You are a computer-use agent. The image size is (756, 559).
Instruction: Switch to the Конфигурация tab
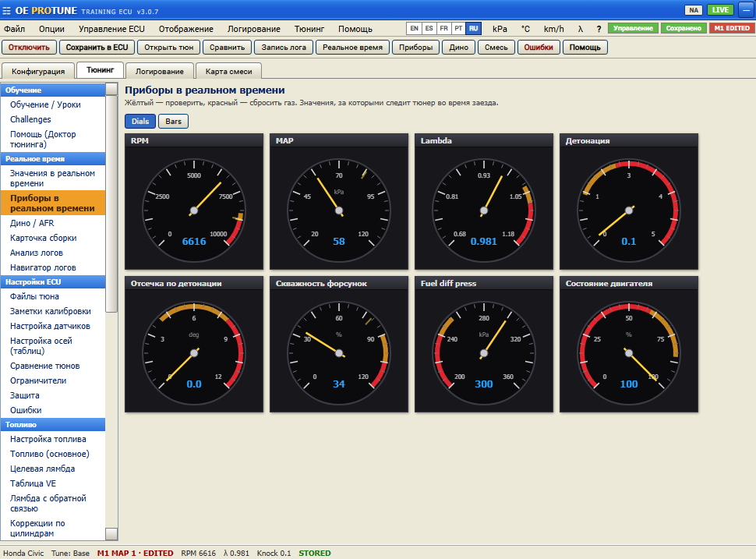pos(38,71)
